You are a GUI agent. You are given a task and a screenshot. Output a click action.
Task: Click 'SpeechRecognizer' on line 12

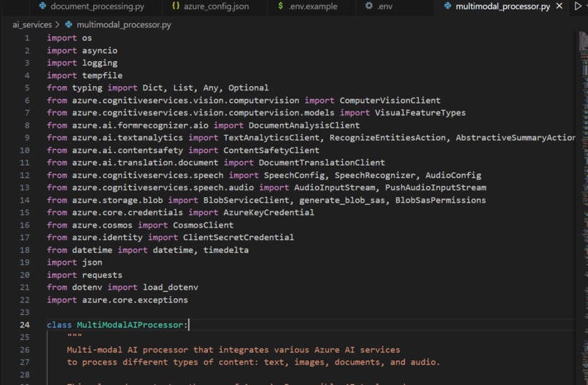coord(375,175)
